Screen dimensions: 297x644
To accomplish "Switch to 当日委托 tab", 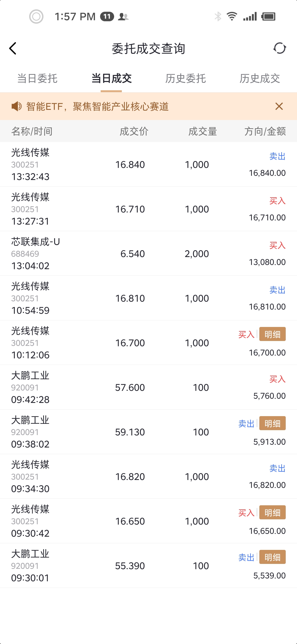I will coord(37,78).
